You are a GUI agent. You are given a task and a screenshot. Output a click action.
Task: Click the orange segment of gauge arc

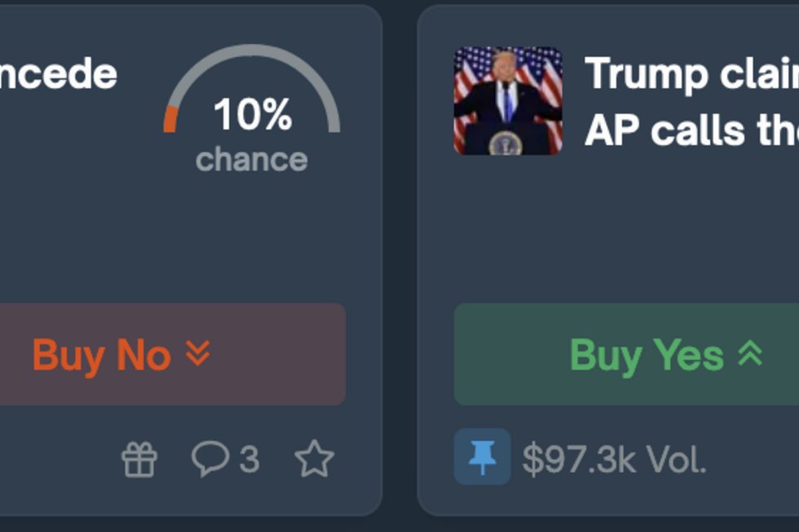coord(170,120)
